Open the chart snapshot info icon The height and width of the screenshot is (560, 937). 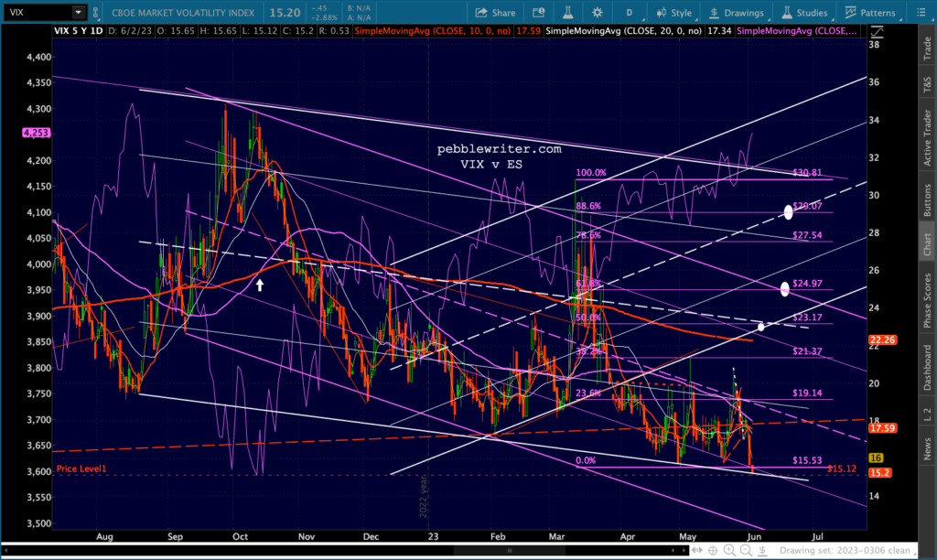point(539,13)
